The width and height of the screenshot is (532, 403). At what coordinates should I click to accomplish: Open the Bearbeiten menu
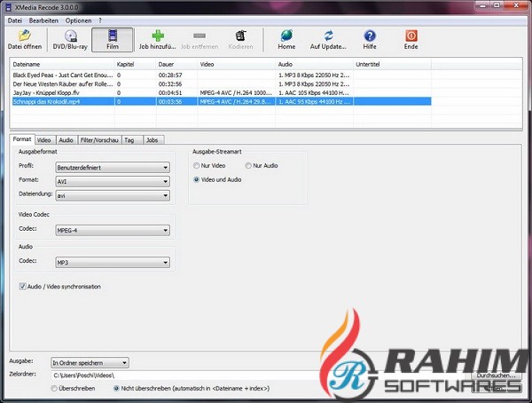coord(43,20)
